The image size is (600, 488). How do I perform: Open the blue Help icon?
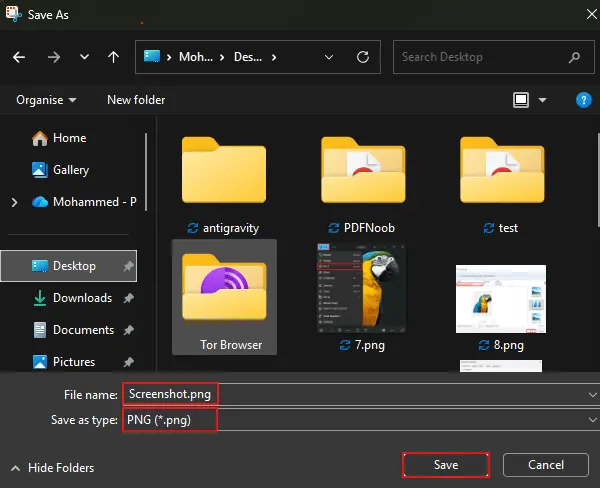(x=584, y=100)
